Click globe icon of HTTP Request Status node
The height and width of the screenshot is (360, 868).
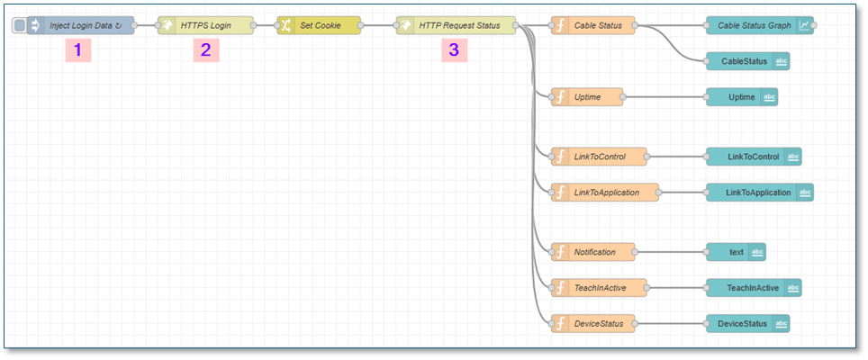pos(404,25)
